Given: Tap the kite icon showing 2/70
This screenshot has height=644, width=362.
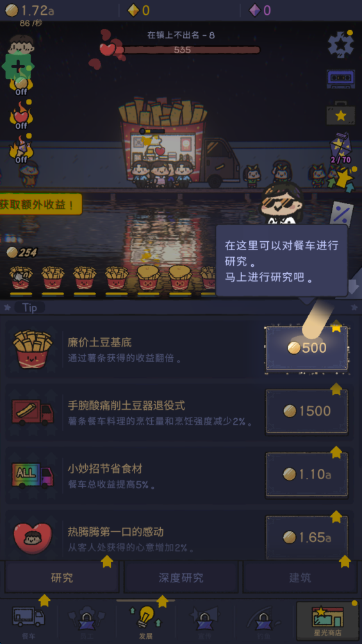Looking at the screenshot, I should (341, 148).
